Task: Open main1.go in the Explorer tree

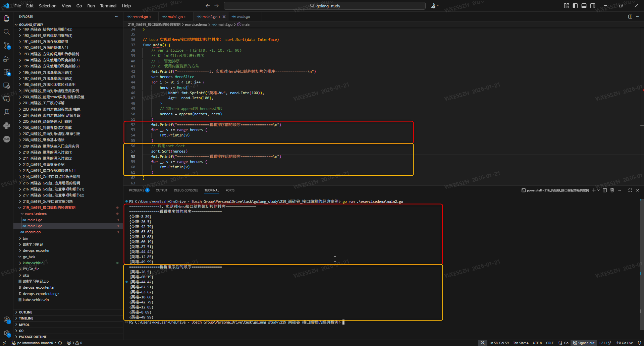Action: point(35,220)
